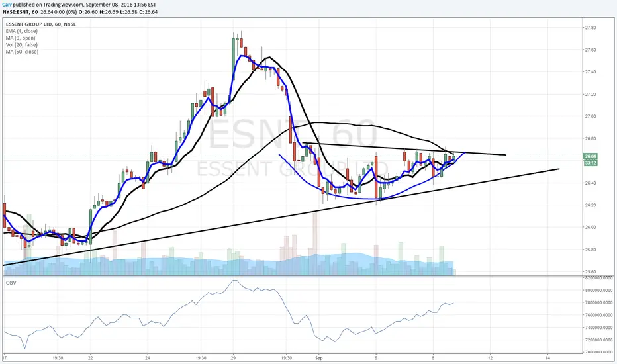617x364 pixels.
Task: Click the 27.60 price axis label
Action: [x=591, y=50]
